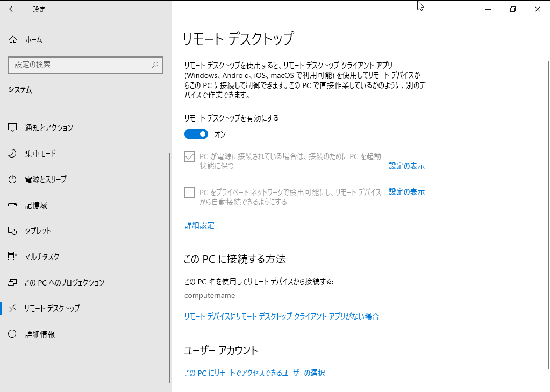Screen dimensions: 550x392
Task: Click the マルチタスク multitasking icon
Action: click(x=13, y=257)
